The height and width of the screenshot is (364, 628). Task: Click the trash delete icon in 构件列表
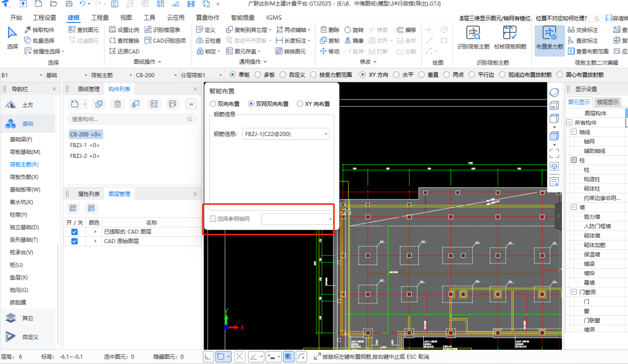(x=117, y=104)
